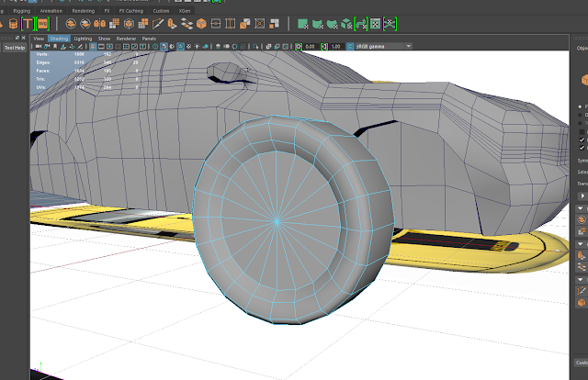Viewport: 588px width, 380px height.
Task: Select the wheel mesh in the viewport
Action: coord(292,221)
